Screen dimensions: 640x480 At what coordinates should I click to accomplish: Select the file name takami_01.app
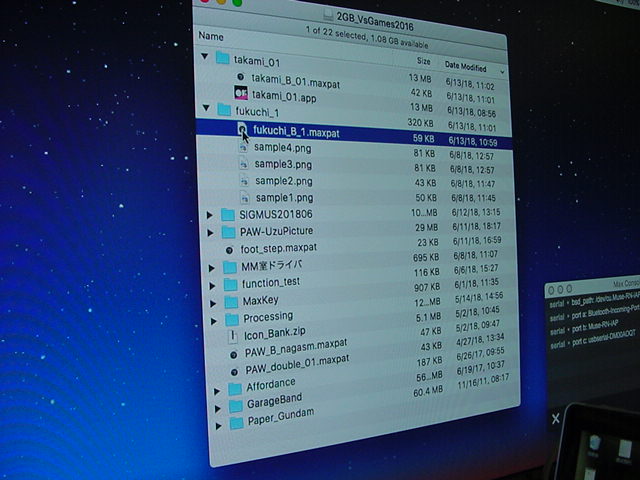[x=284, y=96]
